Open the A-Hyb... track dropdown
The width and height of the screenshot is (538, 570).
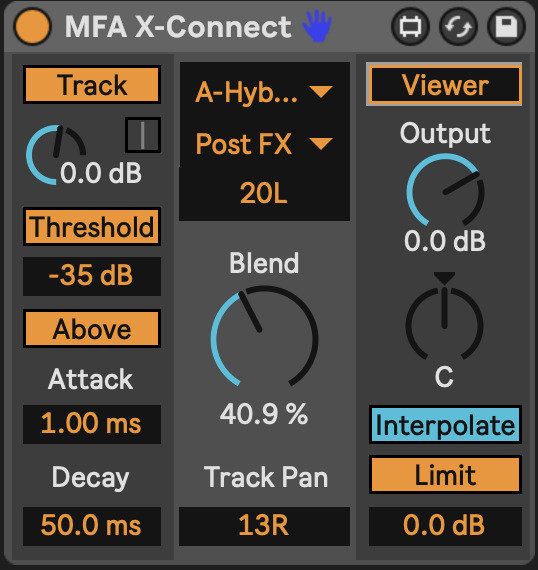[264, 92]
